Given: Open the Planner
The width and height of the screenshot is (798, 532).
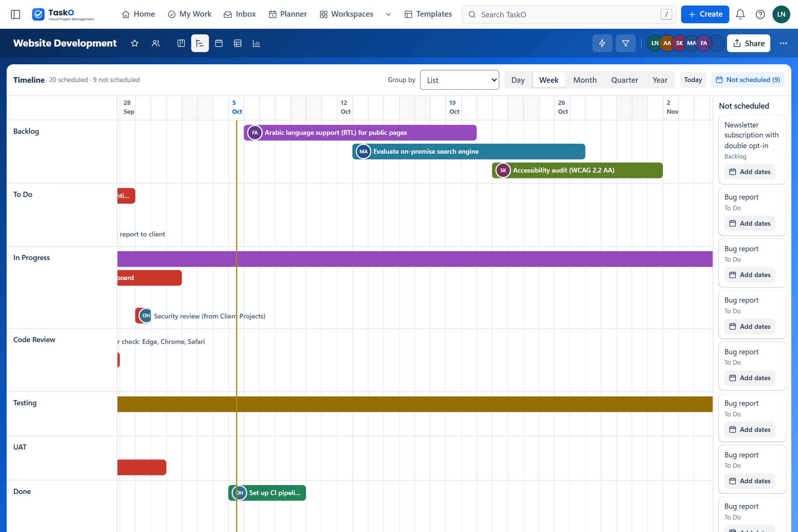Looking at the screenshot, I should point(288,14).
